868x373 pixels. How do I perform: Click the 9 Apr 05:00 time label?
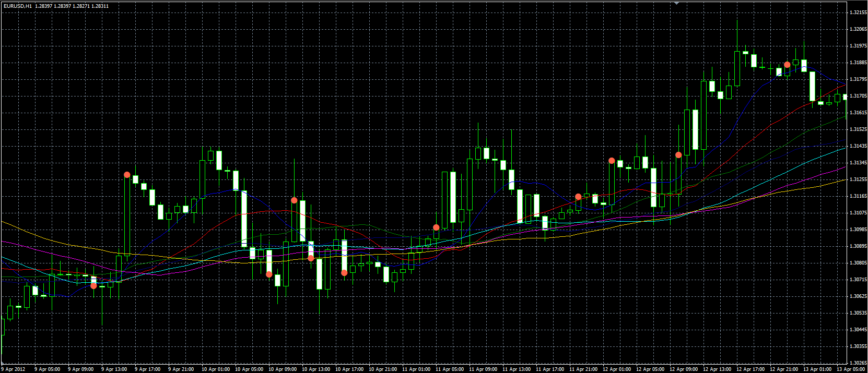click(47, 369)
